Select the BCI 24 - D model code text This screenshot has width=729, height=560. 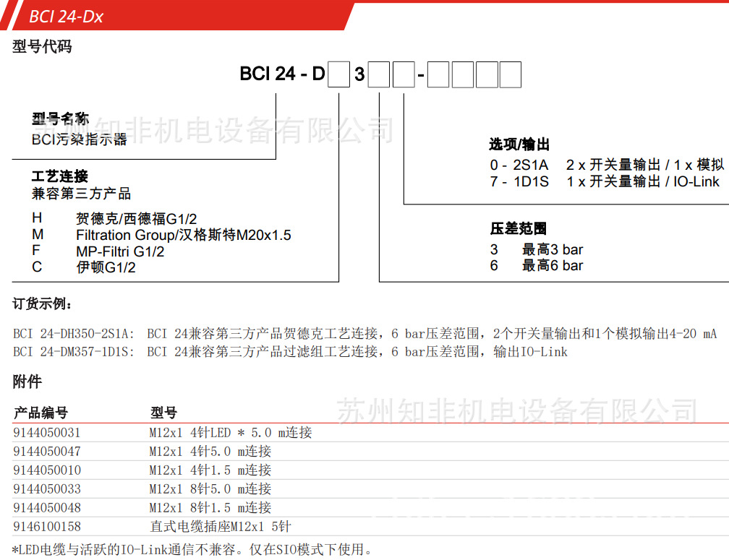tap(282, 74)
